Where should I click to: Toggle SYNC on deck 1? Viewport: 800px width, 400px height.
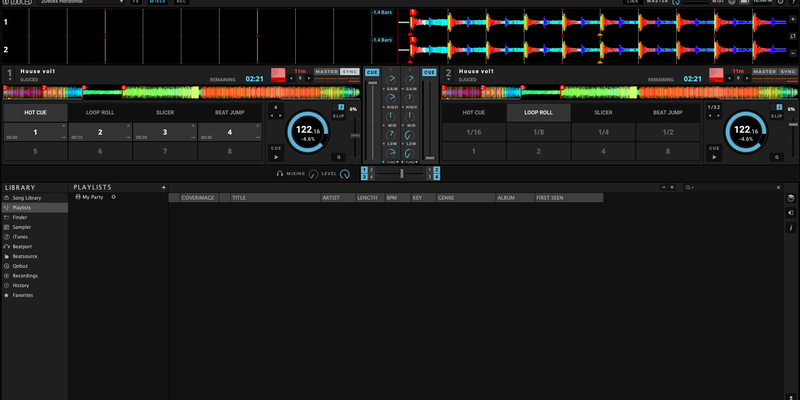(x=351, y=72)
